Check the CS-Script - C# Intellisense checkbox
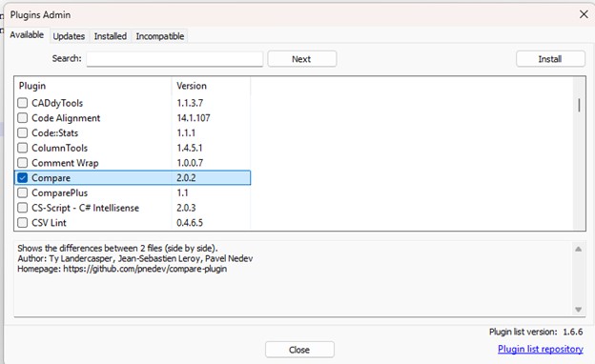This screenshot has height=364, width=595. coord(22,208)
